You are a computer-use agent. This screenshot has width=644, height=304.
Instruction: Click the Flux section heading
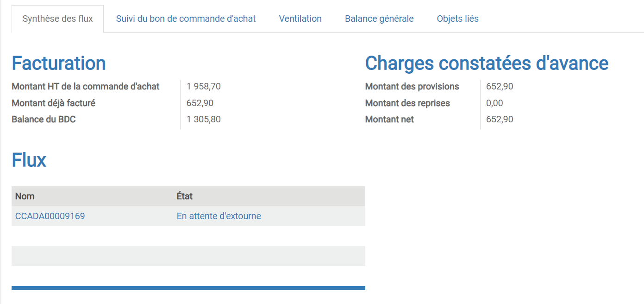pyautogui.click(x=29, y=160)
